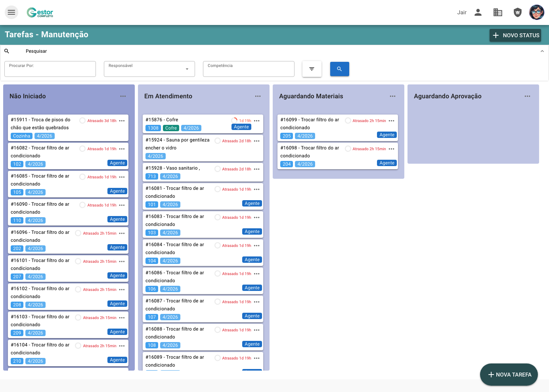This screenshot has width=549, height=392.
Task: Click the green Cofre tag
Action: coord(171,128)
